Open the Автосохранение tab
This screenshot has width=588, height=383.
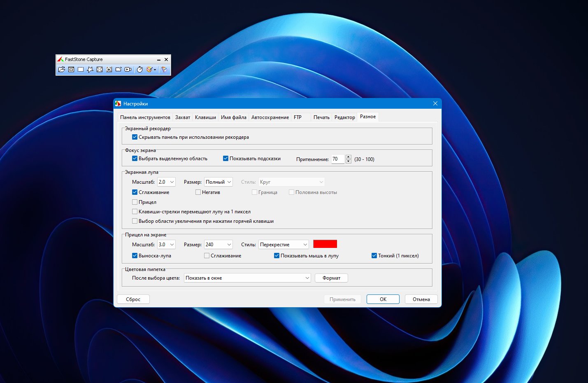point(270,117)
